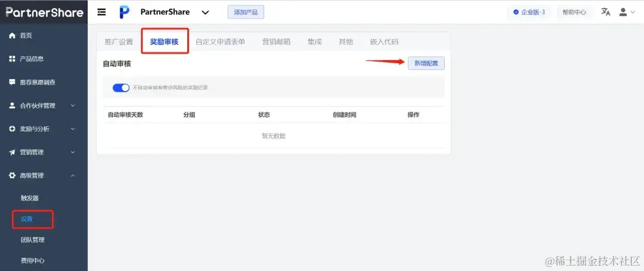This screenshot has width=644, height=271.
Task: Click the 企业版-3 plan badge
Action: [529, 13]
